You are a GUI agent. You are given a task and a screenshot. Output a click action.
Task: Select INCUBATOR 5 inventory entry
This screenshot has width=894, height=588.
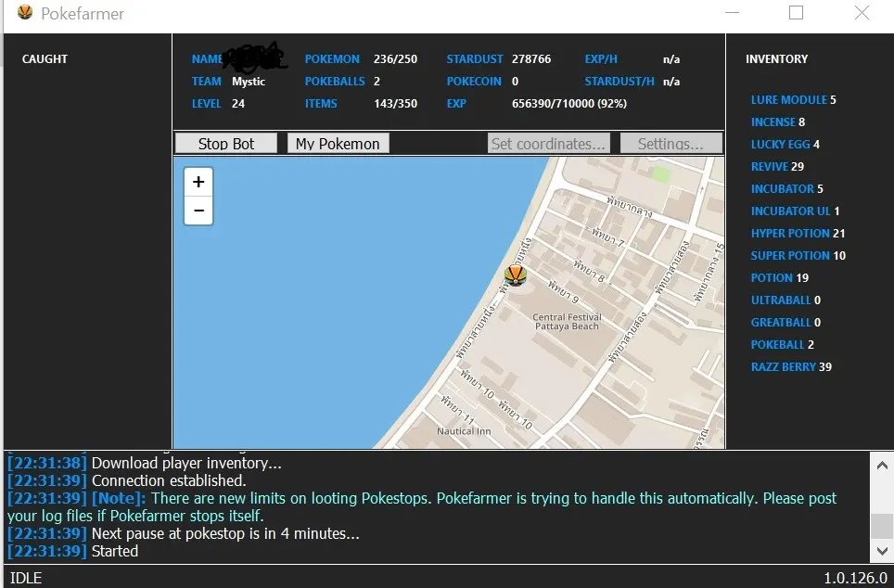pyautogui.click(x=786, y=189)
